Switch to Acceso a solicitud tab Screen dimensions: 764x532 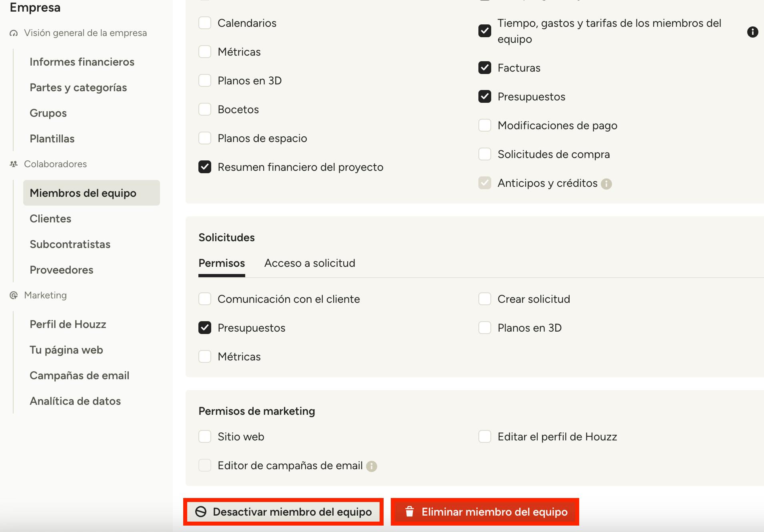point(310,263)
